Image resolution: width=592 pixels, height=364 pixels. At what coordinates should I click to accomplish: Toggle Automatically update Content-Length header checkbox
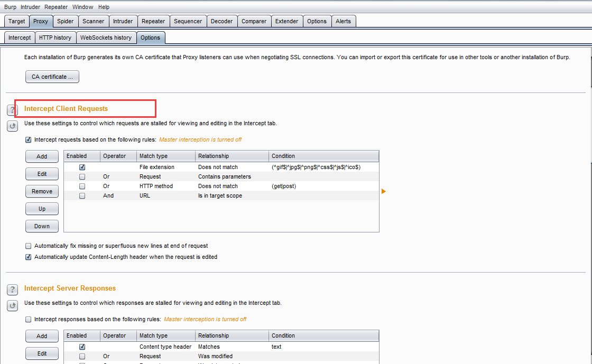[x=29, y=257]
